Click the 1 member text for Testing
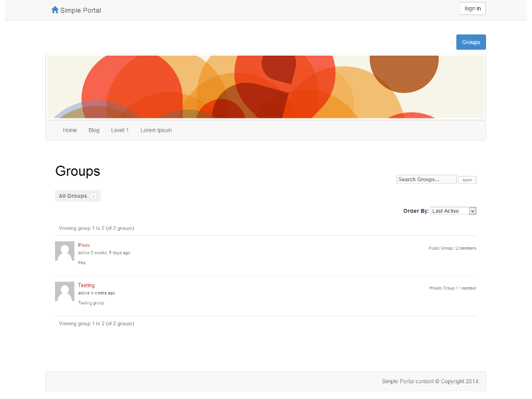The image size is (532, 399). coord(467,288)
